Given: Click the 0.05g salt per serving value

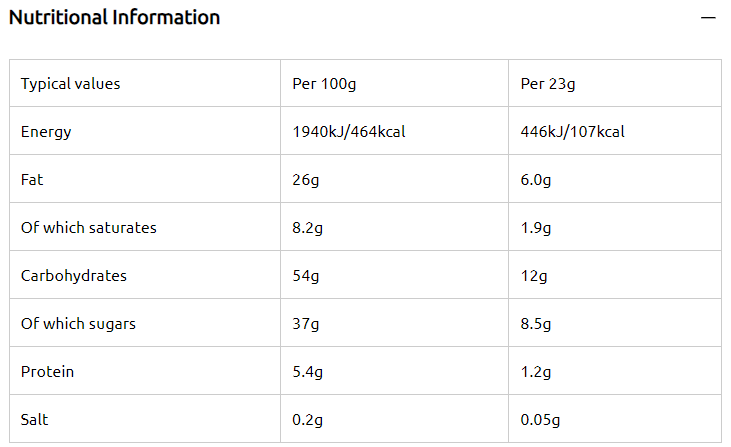Looking at the screenshot, I should click(540, 420).
